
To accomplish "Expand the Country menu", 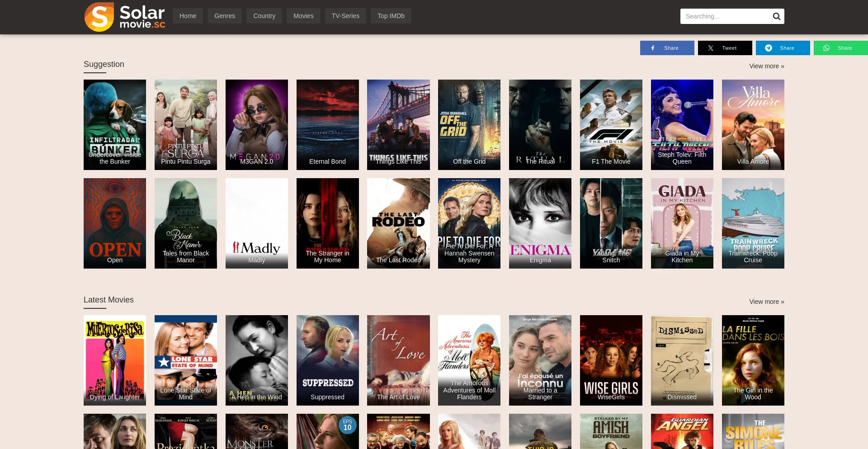I will (x=264, y=16).
